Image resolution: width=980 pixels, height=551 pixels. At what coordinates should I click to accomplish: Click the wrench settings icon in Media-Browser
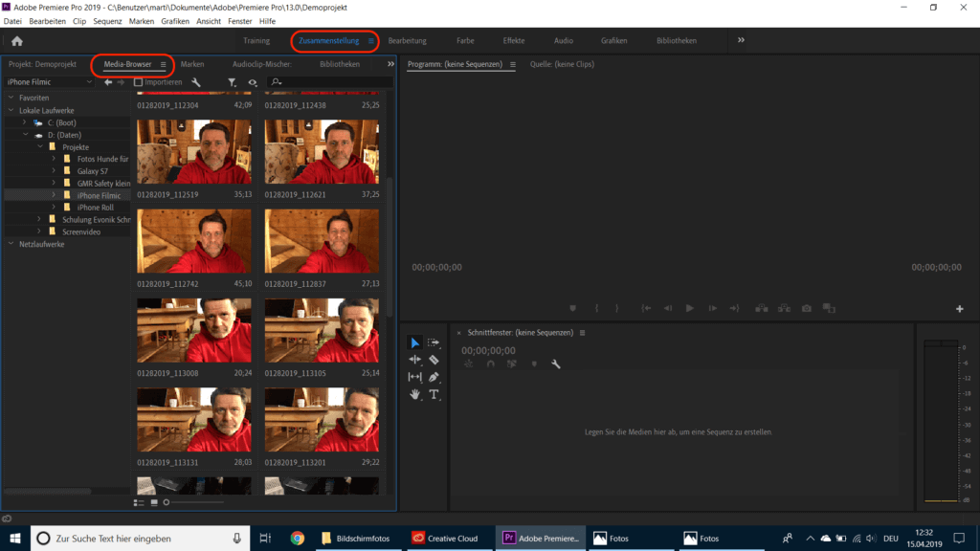click(196, 82)
